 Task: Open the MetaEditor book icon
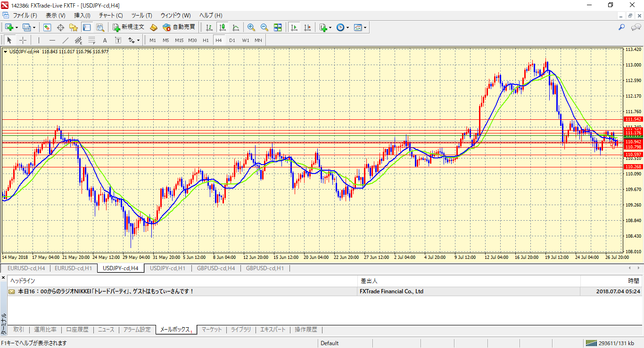pos(154,27)
